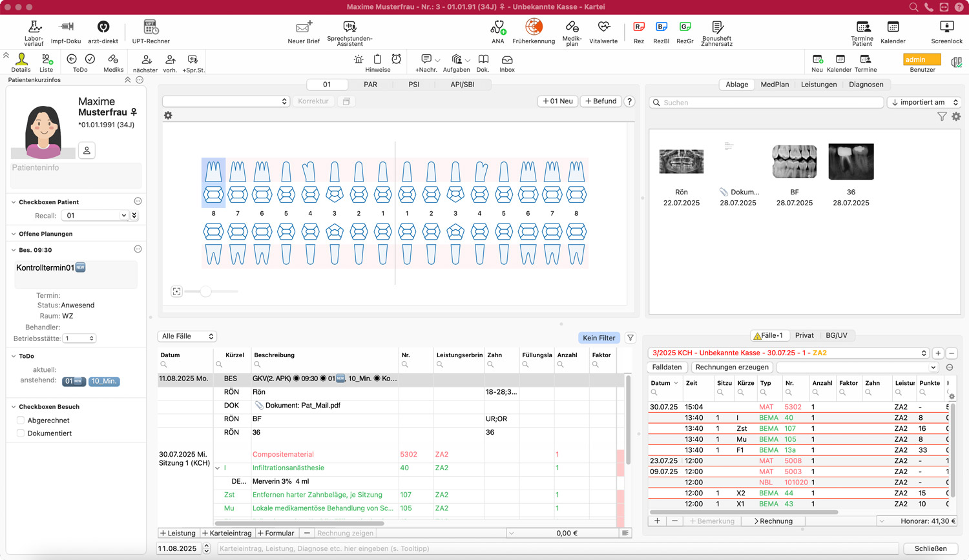Viewport: 969px width, 560px height.
Task: Create a Neuer Brief
Action: coord(304,27)
